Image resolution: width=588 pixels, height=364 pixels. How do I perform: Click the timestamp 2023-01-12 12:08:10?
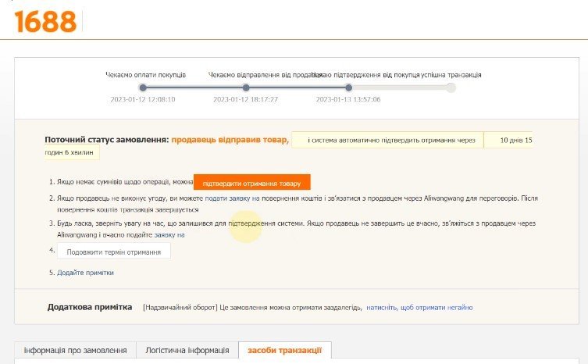[143, 100]
